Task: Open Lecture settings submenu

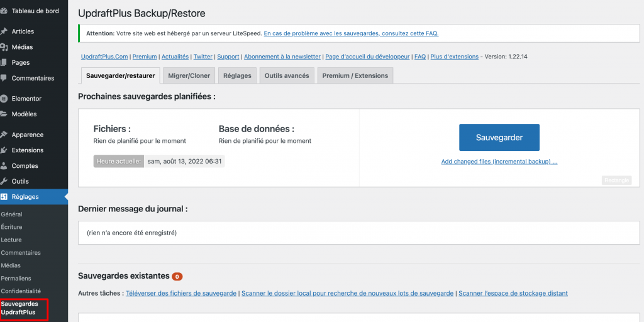Action: coord(11,240)
